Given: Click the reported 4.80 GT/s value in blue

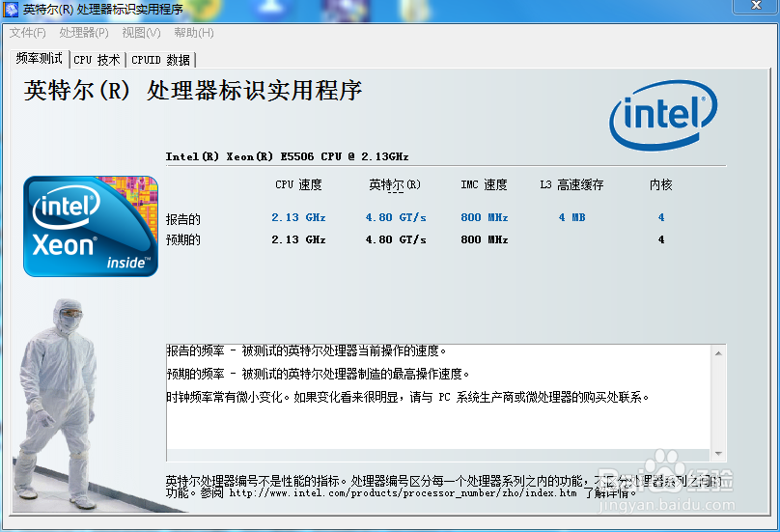Looking at the screenshot, I should tap(396, 217).
